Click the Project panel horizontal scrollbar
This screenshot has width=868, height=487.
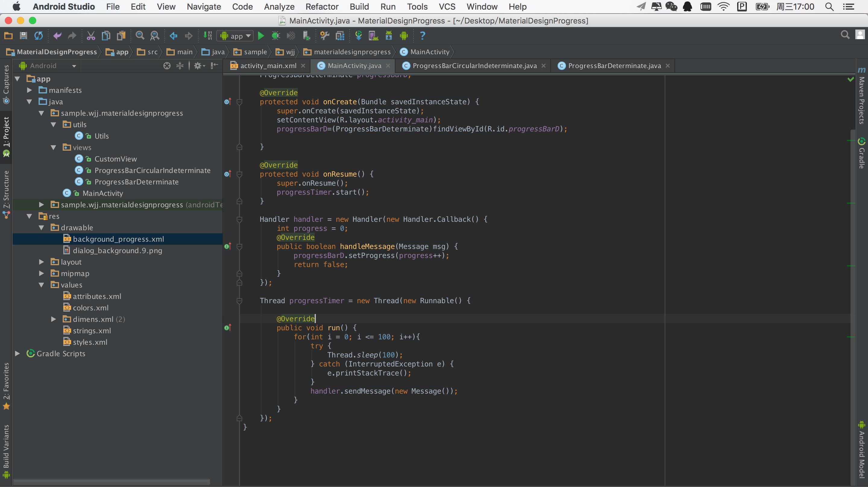tap(111, 482)
